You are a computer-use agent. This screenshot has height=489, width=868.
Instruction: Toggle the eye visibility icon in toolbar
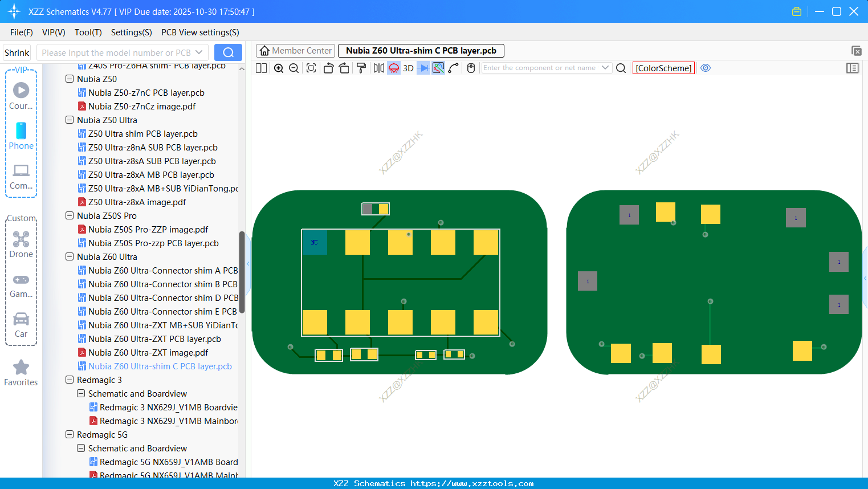coord(706,68)
